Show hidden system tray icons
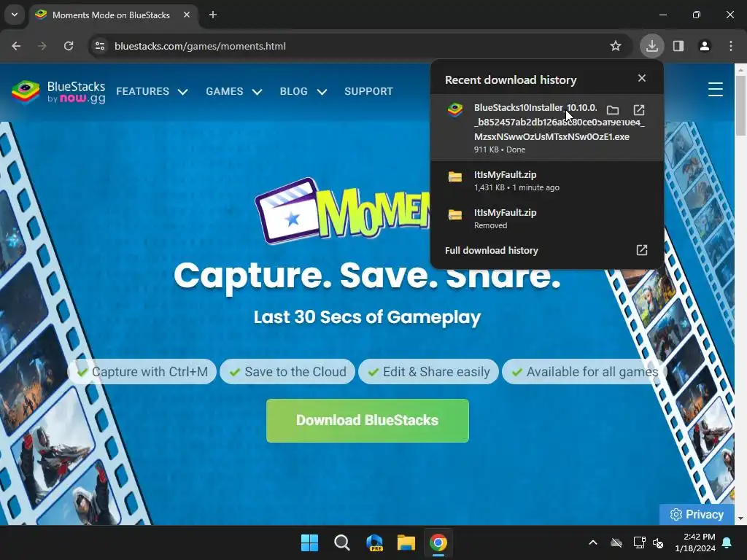Viewport: 747px width, 560px height. [593, 542]
